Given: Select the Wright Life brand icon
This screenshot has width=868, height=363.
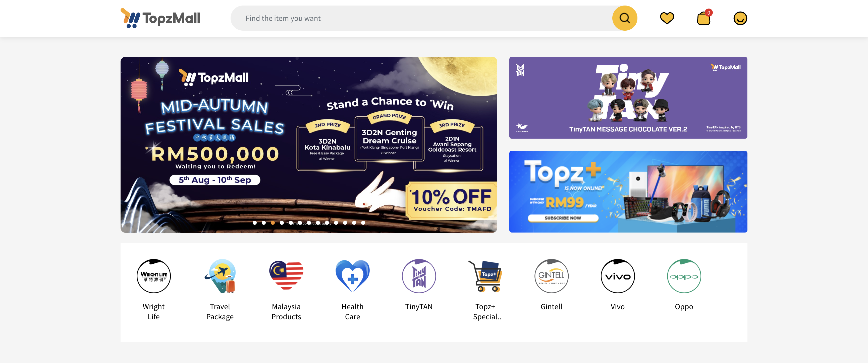Looking at the screenshot, I should click(x=154, y=276).
